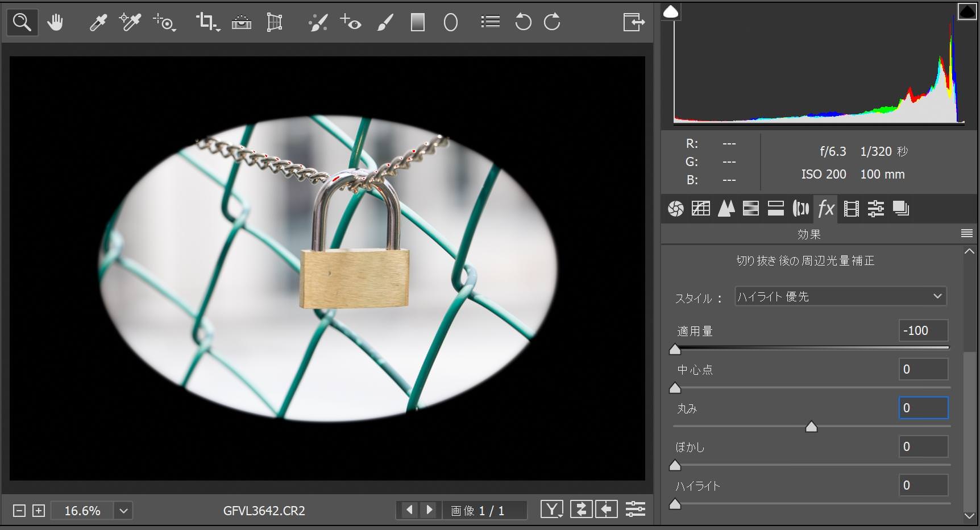Rotate image 90 degrees counterclockwise
980x530 pixels.
pyautogui.click(x=522, y=23)
